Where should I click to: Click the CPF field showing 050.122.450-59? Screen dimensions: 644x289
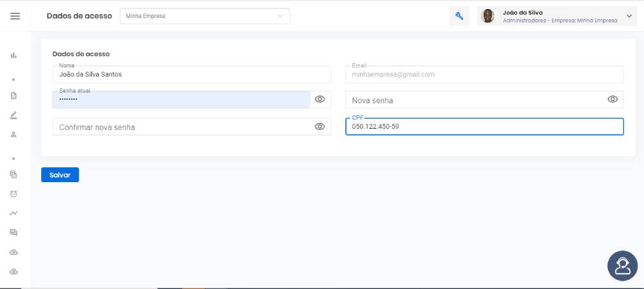(485, 126)
